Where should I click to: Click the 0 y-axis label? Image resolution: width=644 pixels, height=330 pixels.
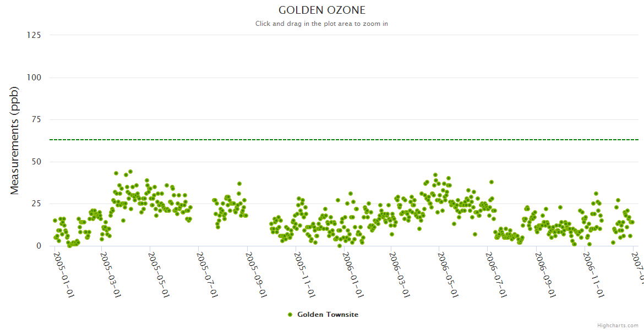point(39,246)
